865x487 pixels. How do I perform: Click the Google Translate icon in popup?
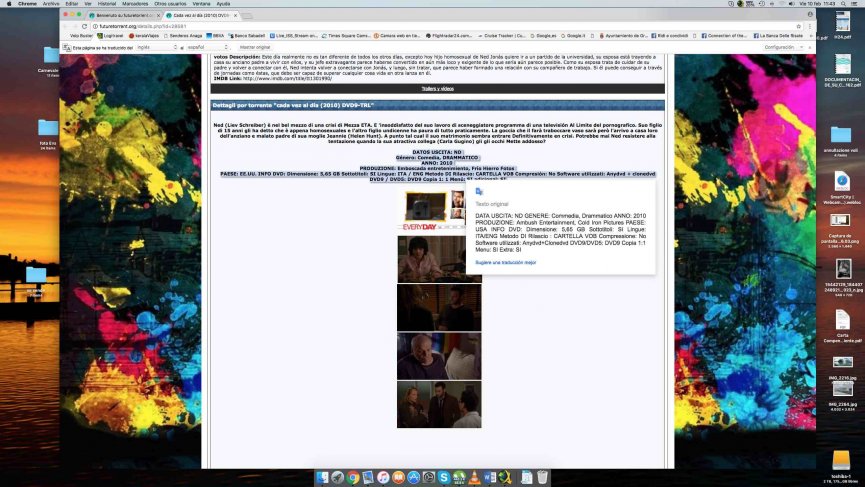(x=479, y=190)
